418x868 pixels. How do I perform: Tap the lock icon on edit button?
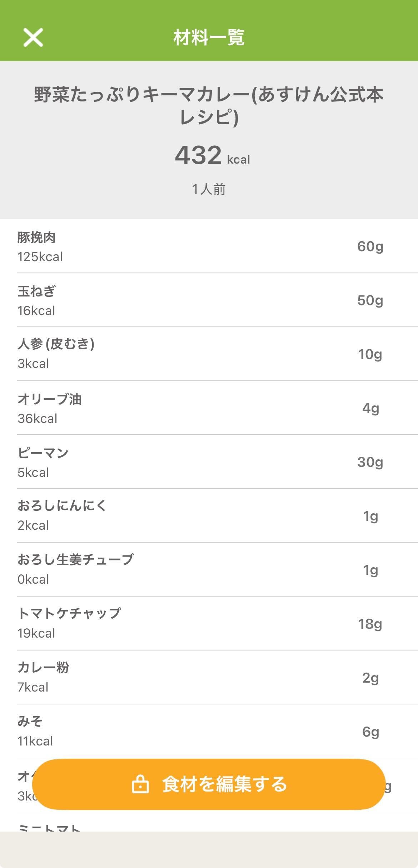coord(140,784)
